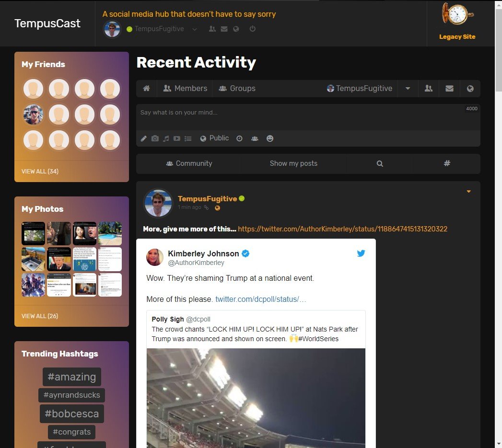Add audio with the music note icon
This screenshot has width=502, height=448.
pyautogui.click(x=166, y=138)
